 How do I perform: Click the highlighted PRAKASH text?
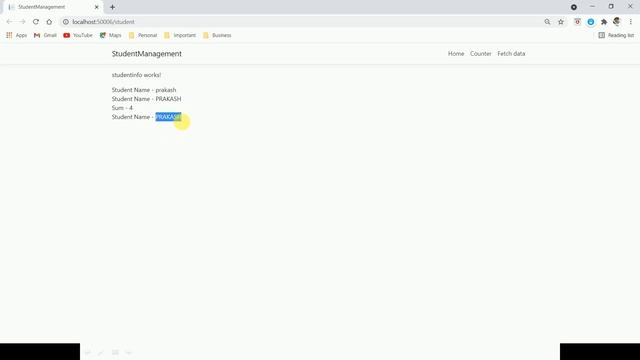(x=168, y=117)
